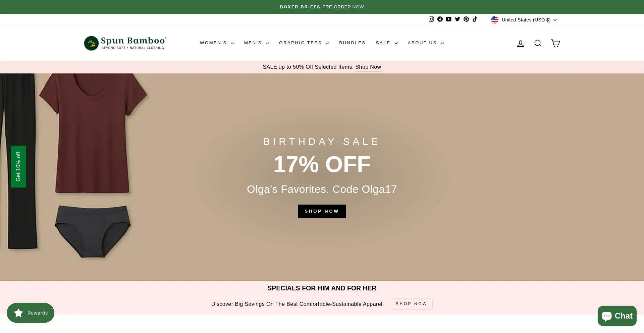Go to the Bundles menu item
644x333 pixels.
click(352, 43)
